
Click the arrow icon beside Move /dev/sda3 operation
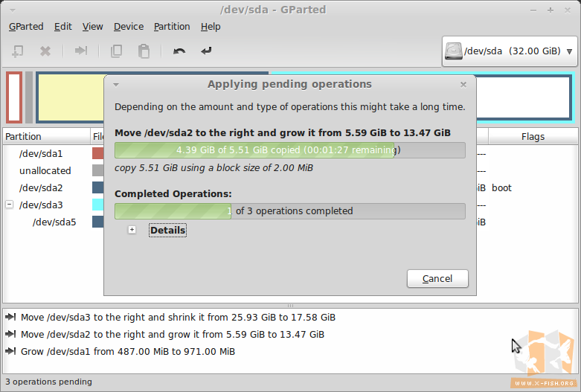pos(10,317)
